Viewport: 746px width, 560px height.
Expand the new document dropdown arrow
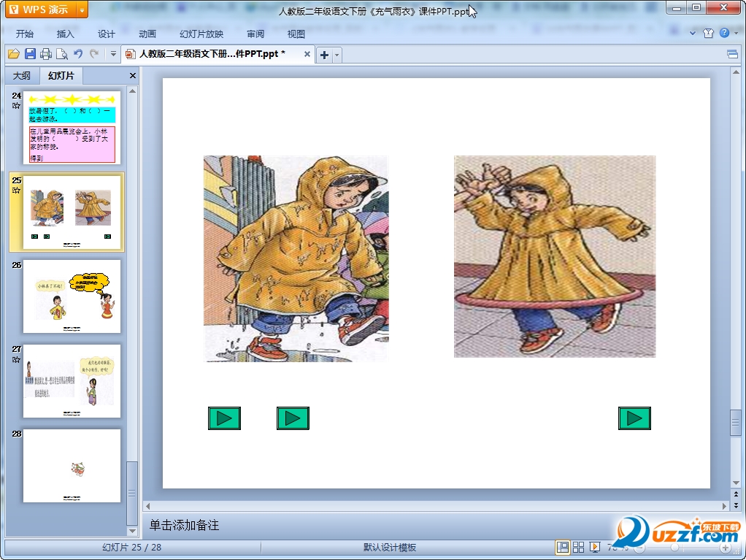337,55
